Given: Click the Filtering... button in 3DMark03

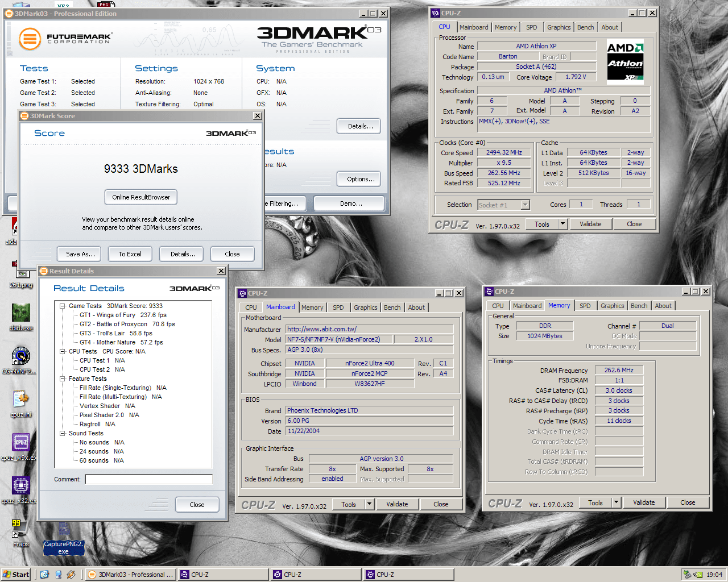Looking at the screenshot, I should (x=286, y=203).
